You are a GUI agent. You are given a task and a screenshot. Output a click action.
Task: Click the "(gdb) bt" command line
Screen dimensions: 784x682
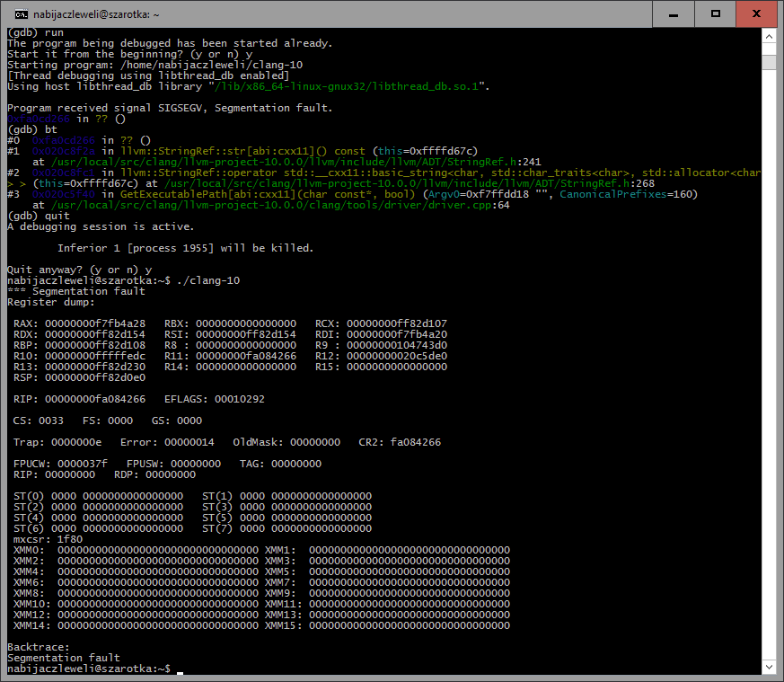click(x=29, y=129)
